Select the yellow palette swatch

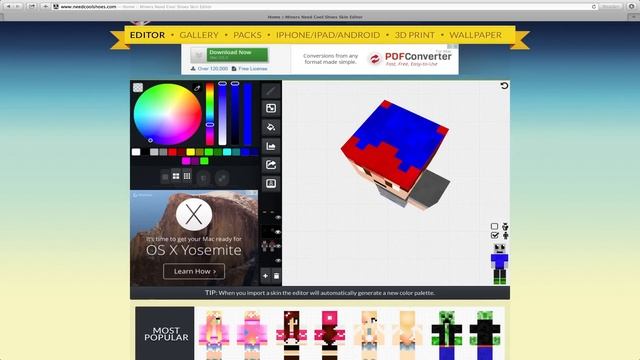tap(191, 152)
